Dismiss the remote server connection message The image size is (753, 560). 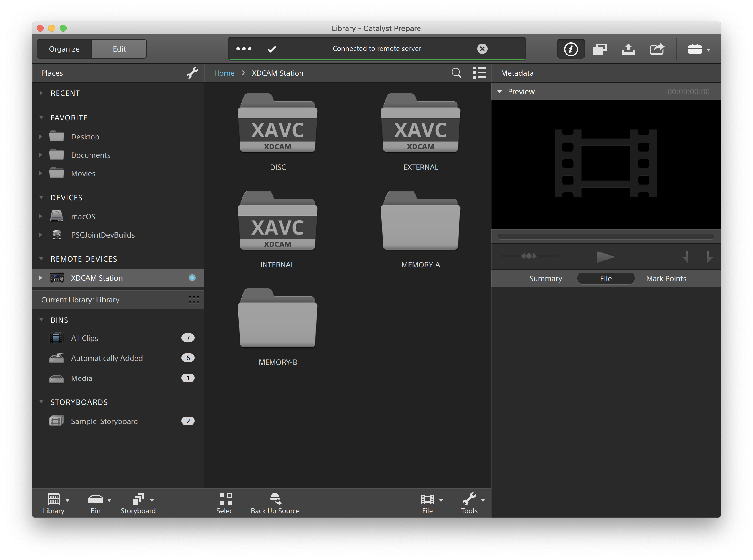[x=482, y=49]
